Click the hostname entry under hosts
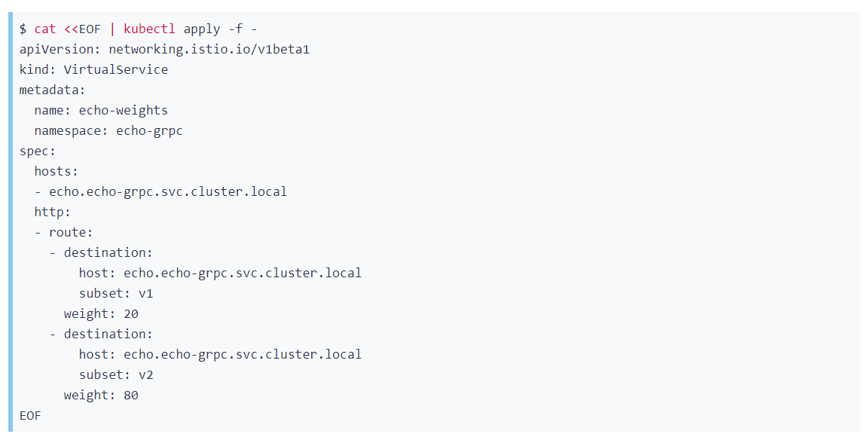 tap(168, 191)
